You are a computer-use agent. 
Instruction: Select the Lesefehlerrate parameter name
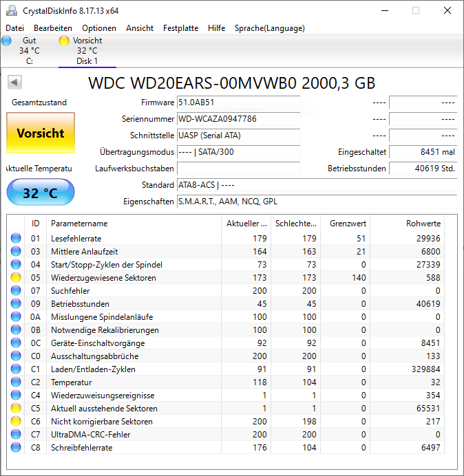[76, 239]
